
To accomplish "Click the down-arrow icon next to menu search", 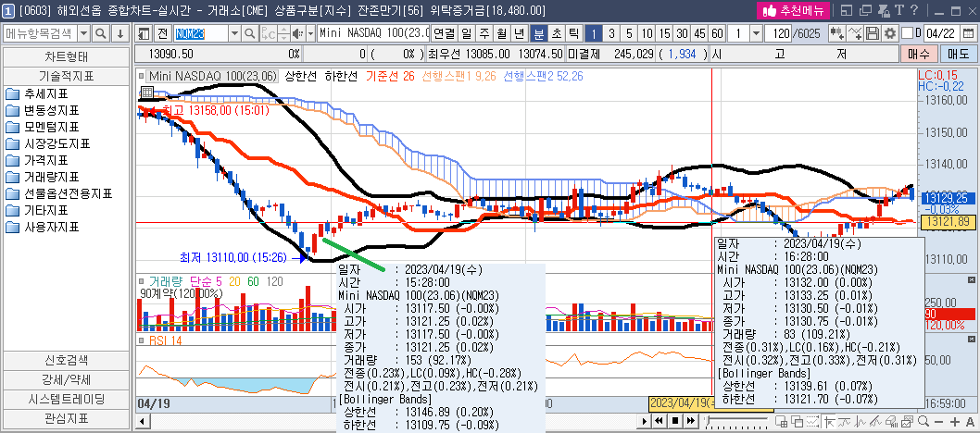I will click(120, 33).
